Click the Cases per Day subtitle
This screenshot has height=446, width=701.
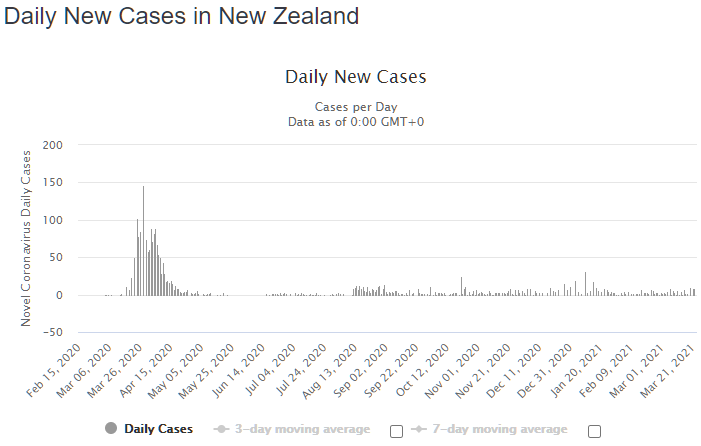[356, 106]
